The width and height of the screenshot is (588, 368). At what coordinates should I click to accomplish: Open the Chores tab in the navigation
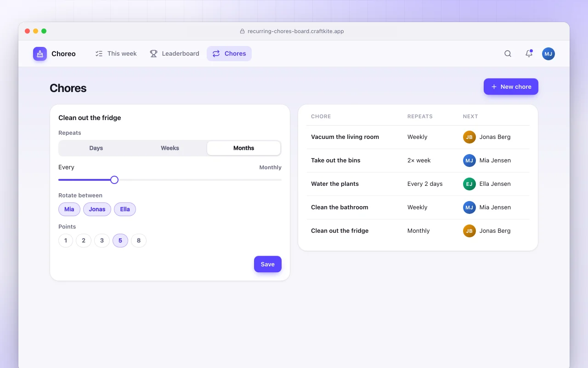tap(229, 54)
